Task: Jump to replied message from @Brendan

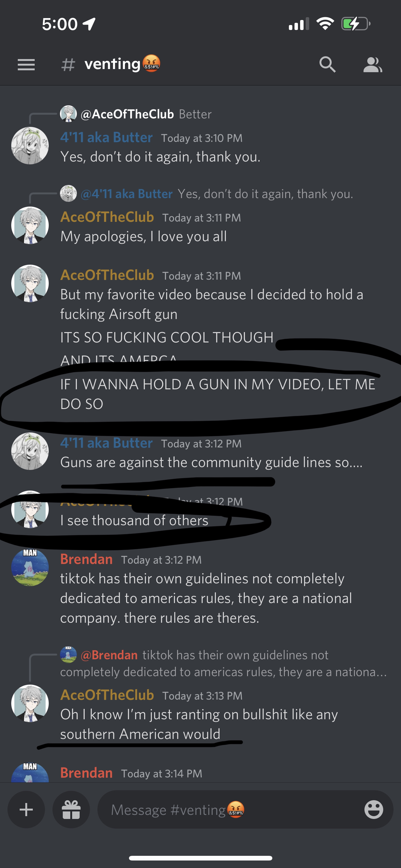Action: [x=224, y=663]
